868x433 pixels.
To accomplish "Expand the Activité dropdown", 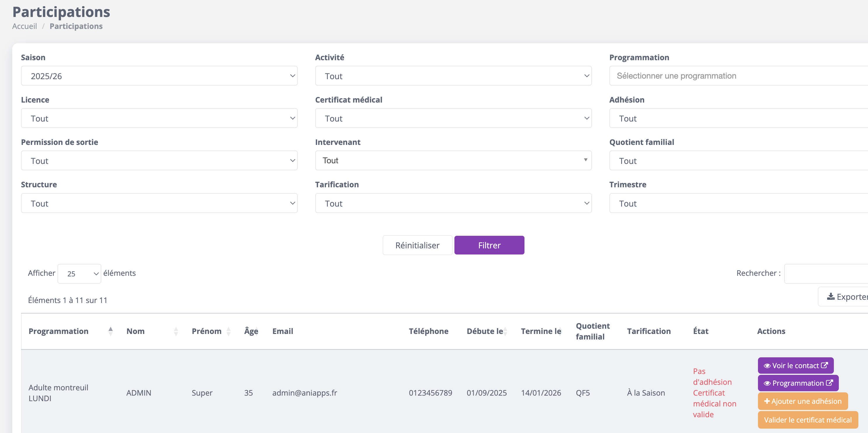I will pos(453,76).
